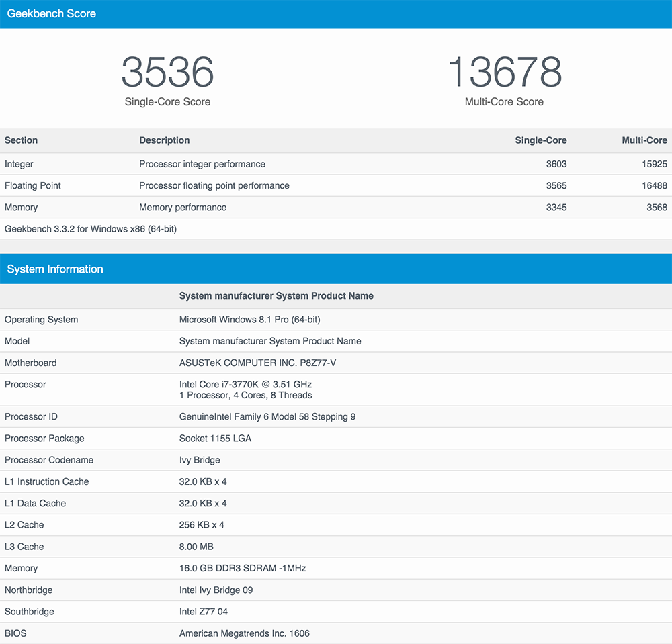Select the Integer row label
This screenshot has width=672, height=644.
[19, 164]
